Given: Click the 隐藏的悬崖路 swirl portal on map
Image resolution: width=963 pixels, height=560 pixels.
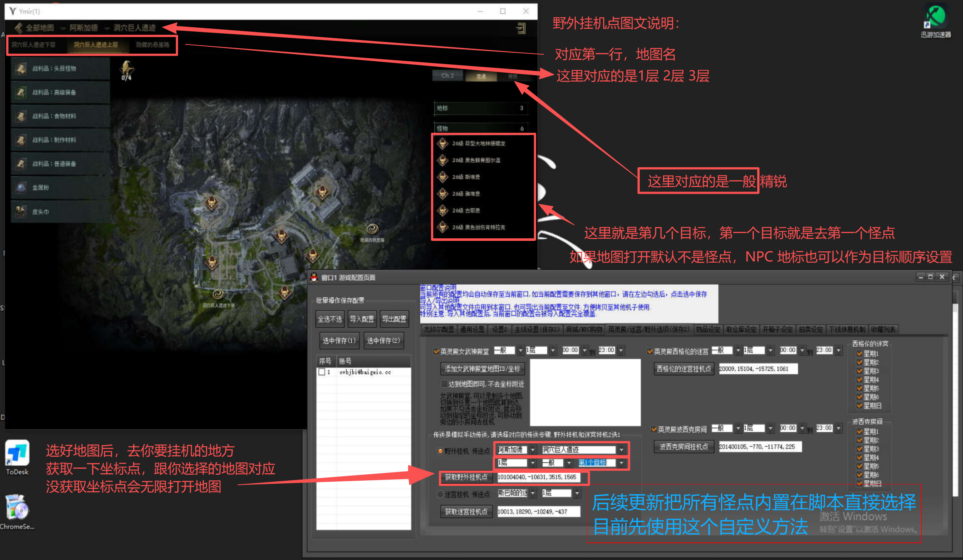Looking at the screenshot, I should click(372, 229).
